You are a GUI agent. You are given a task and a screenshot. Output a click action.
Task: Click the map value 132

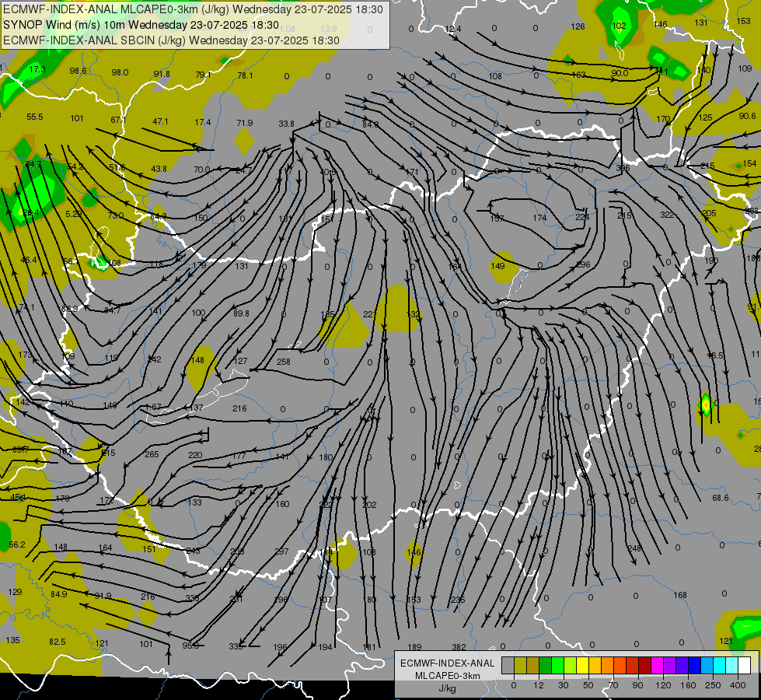[x=413, y=314]
